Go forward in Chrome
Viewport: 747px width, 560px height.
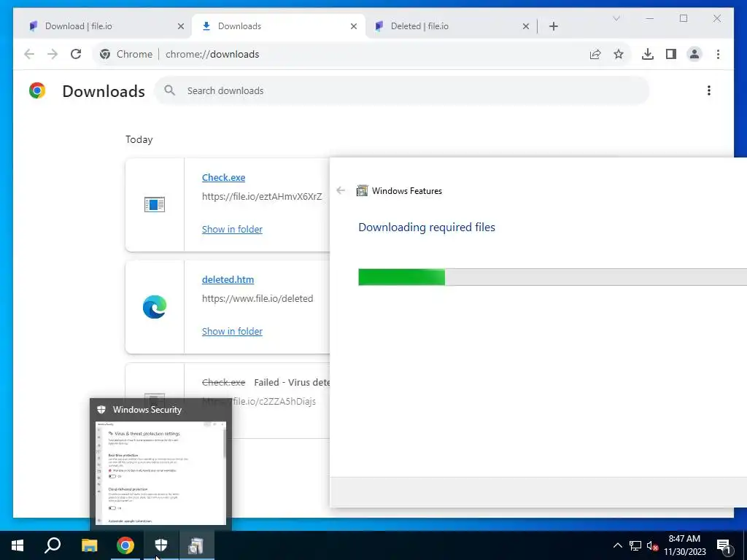(53, 54)
